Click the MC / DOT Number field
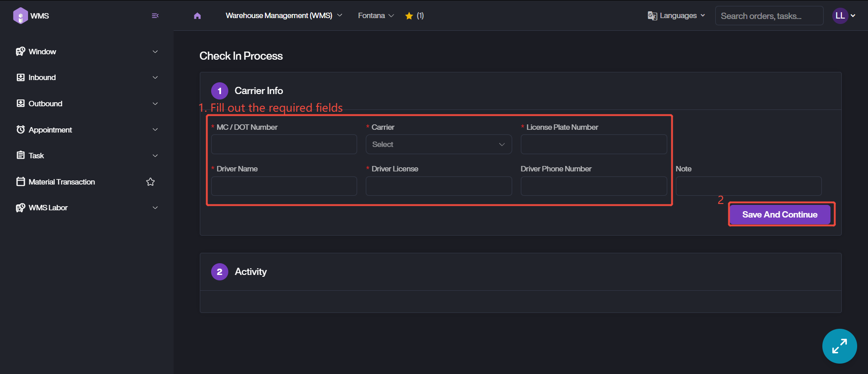Image resolution: width=868 pixels, height=374 pixels. pyautogui.click(x=284, y=144)
